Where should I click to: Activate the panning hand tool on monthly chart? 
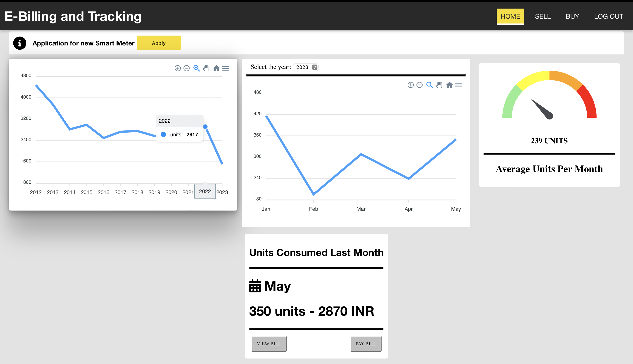coord(439,85)
